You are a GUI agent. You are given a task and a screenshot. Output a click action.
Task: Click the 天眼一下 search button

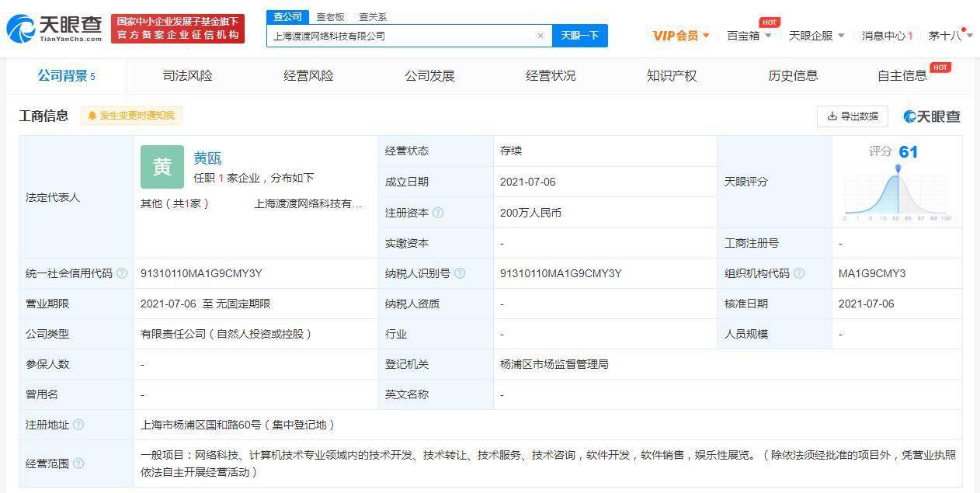580,36
